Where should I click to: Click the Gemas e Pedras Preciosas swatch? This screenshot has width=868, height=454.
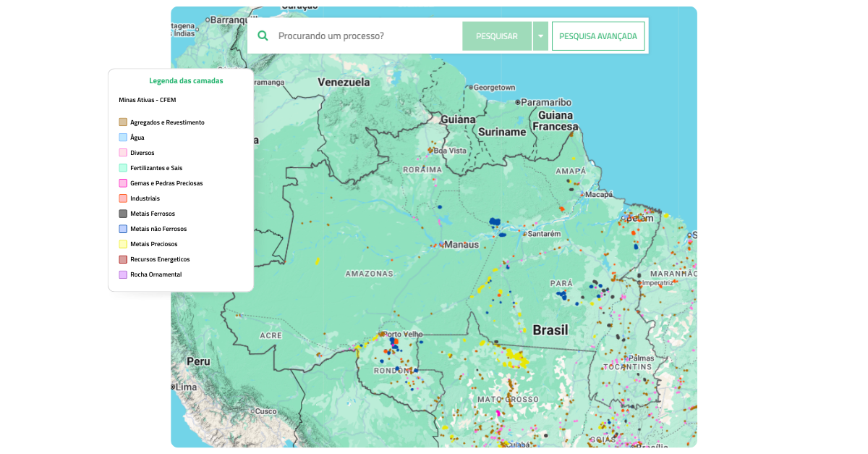(x=123, y=183)
